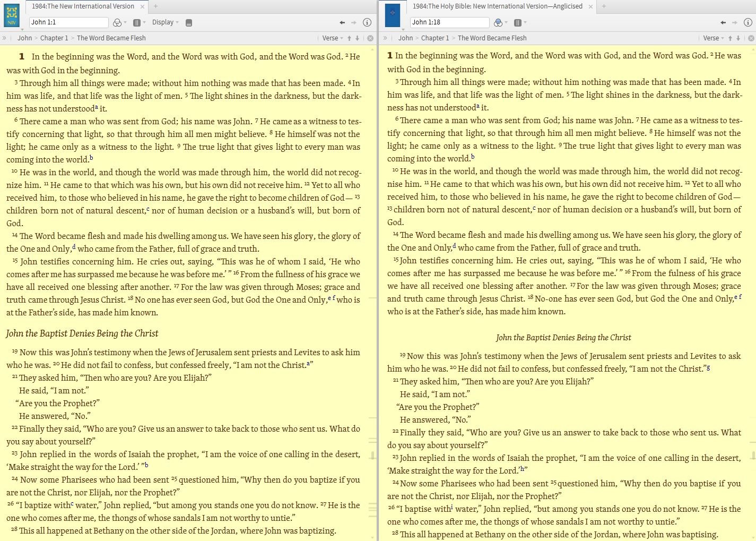Image resolution: width=756 pixels, height=541 pixels.
Task: Focus the John 1:1 reference box
Action: click(x=68, y=22)
